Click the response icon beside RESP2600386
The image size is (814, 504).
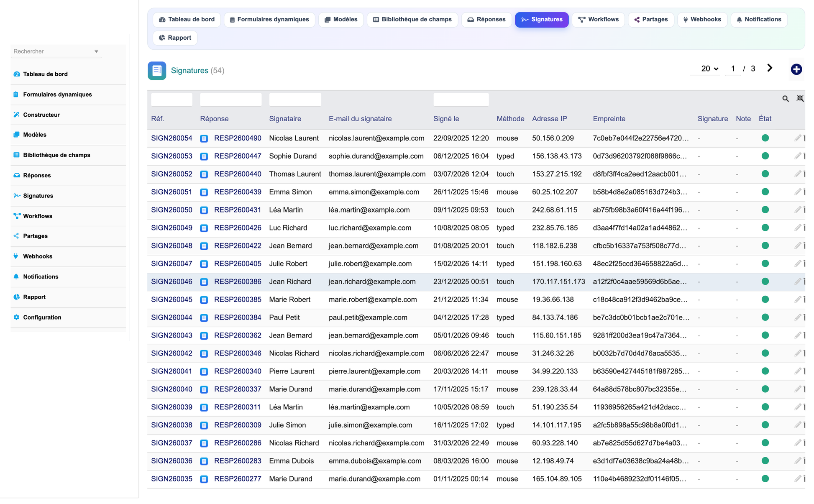click(204, 282)
